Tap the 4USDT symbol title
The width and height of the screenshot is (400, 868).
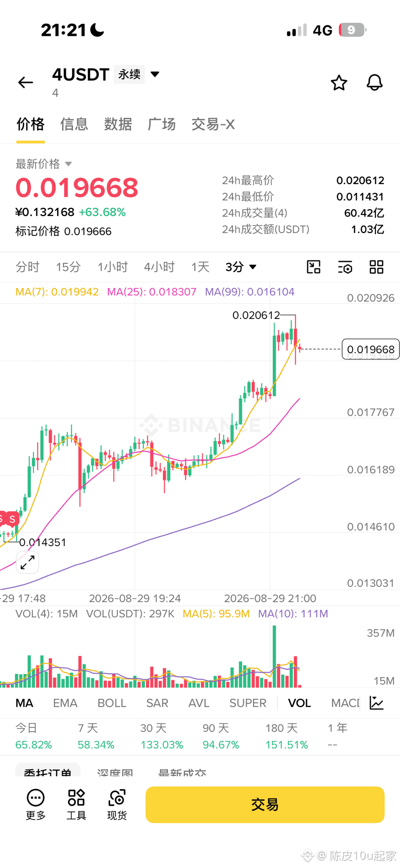[x=81, y=75]
